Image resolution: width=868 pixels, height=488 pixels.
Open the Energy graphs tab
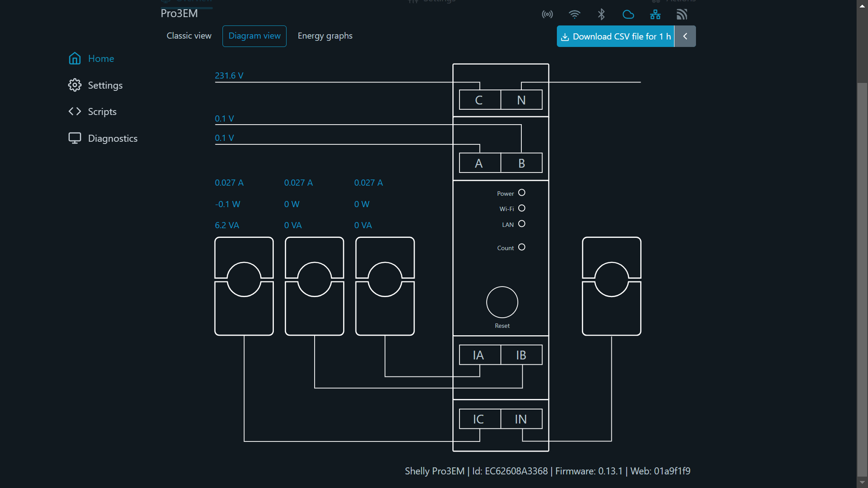[325, 36]
